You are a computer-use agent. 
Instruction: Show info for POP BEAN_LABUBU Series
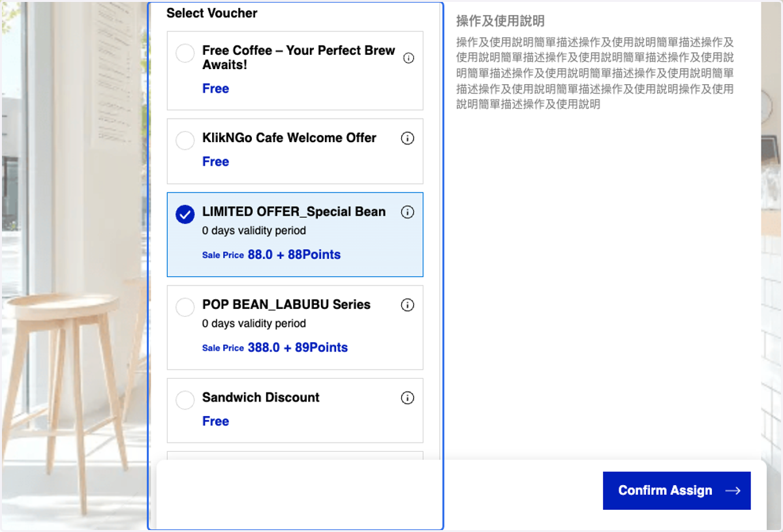point(408,305)
